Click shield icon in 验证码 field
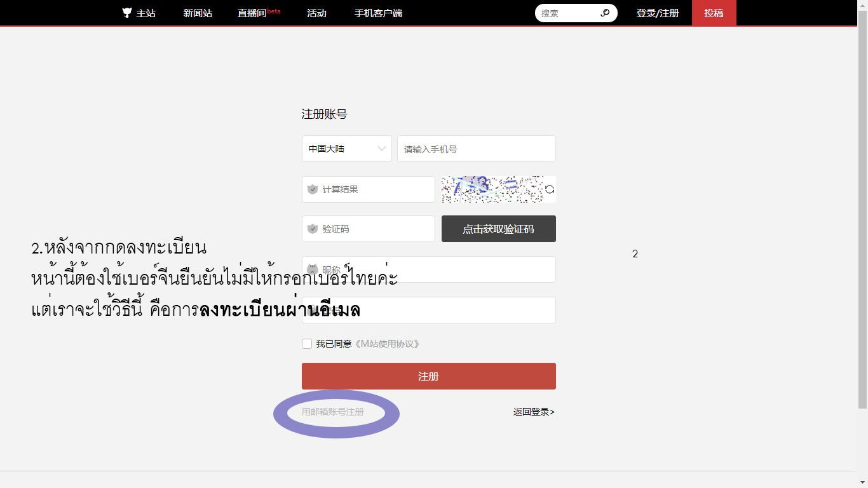The width and height of the screenshot is (868, 488). pyautogui.click(x=313, y=229)
